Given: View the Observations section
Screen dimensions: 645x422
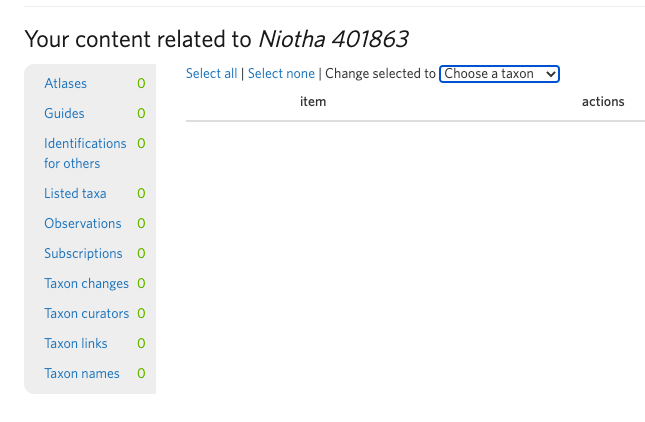Looking at the screenshot, I should click(x=82, y=223).
